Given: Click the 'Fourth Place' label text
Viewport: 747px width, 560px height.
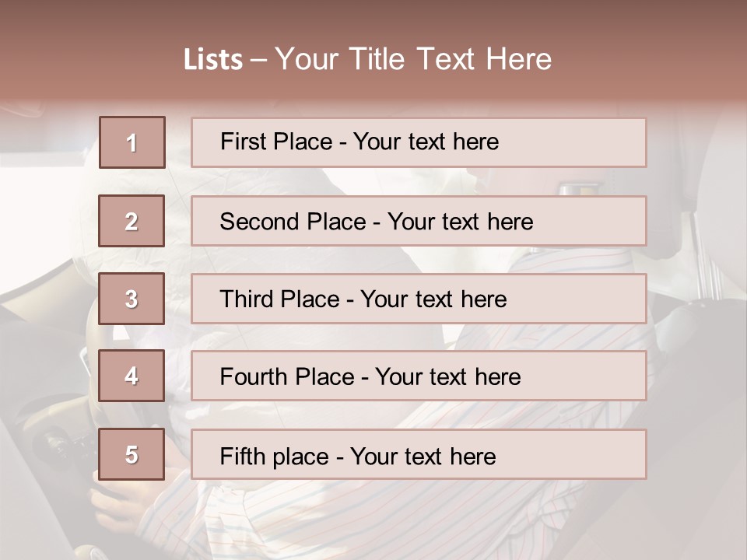Looking at the screenshot, I should [287, 376].
